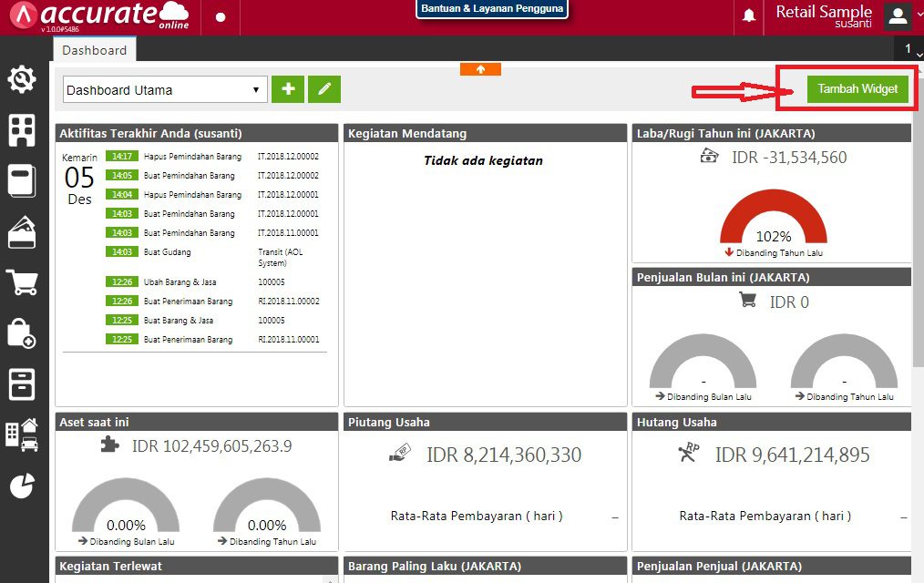
Task: Open the Dashboard Utama dropdown
Action: tap(162, 89)
